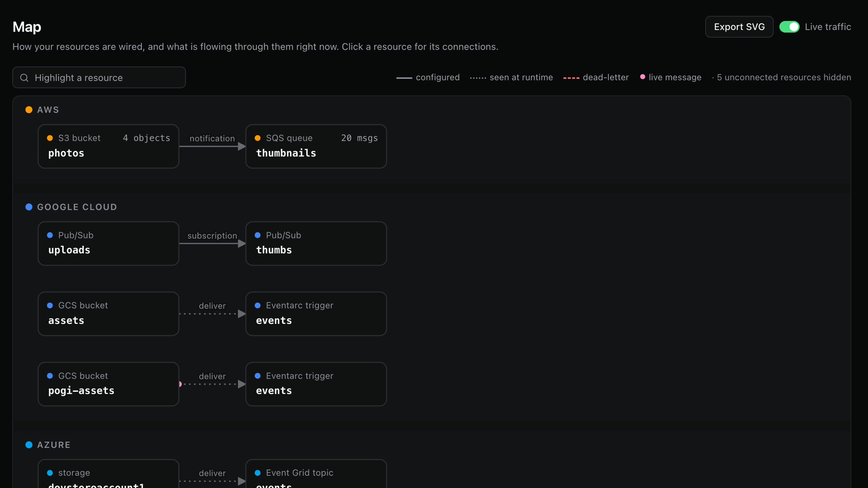Open the SQS queue thumbnails node

[x=316, y=146]
